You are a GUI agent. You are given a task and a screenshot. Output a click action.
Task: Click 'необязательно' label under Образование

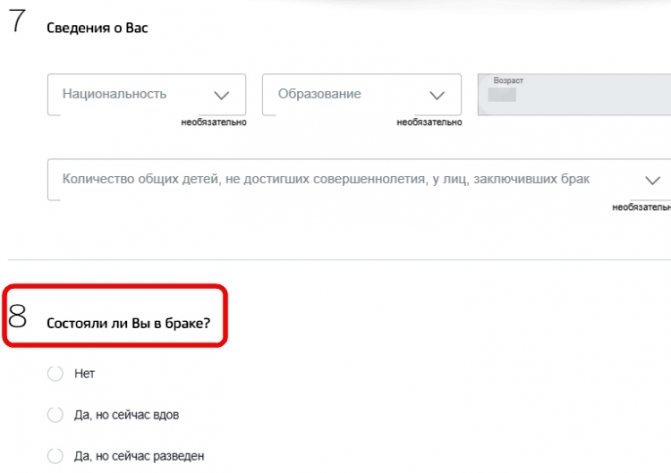tap(429, 123)
